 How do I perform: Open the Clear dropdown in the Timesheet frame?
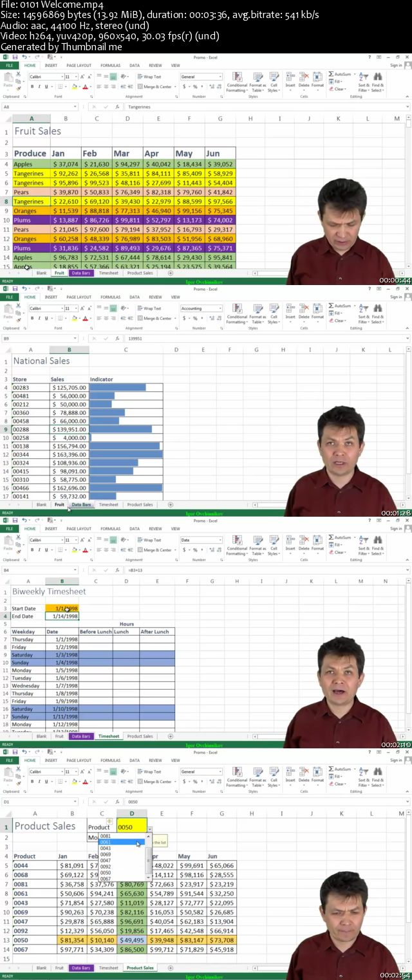click(339, 552)
